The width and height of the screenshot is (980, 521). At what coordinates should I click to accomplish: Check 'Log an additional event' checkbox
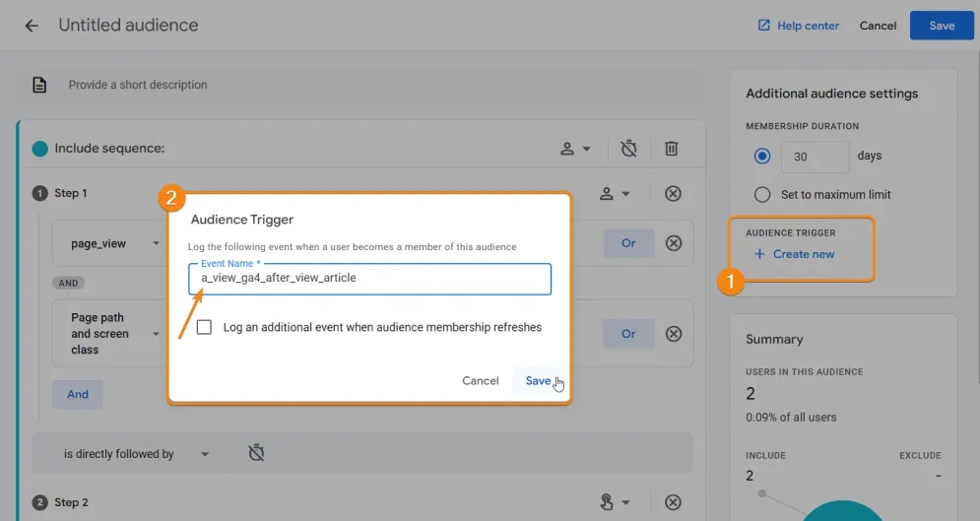pyautogui.click(x=204, y=327)
